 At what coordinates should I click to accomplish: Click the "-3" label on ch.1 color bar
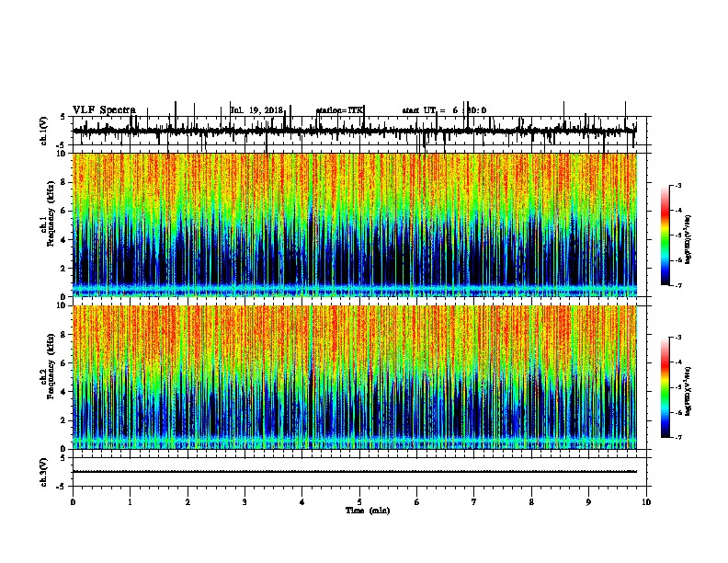(677, 185)
